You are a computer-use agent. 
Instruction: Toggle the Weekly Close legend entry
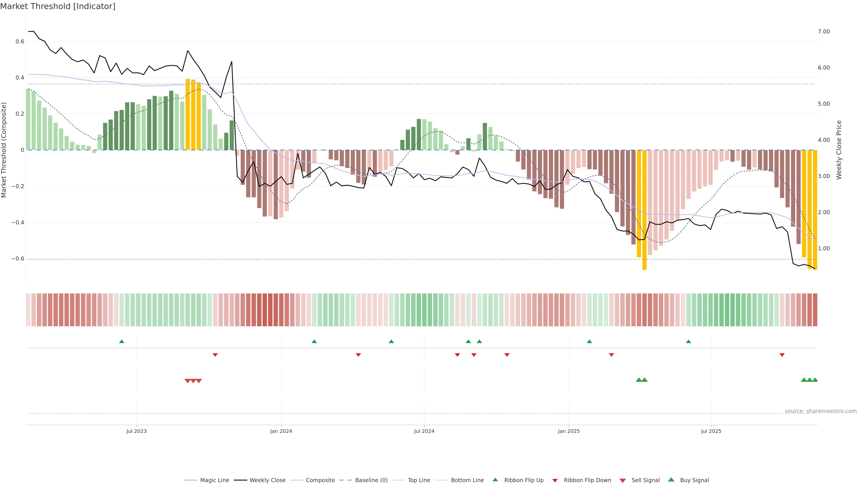pos(267,480)
